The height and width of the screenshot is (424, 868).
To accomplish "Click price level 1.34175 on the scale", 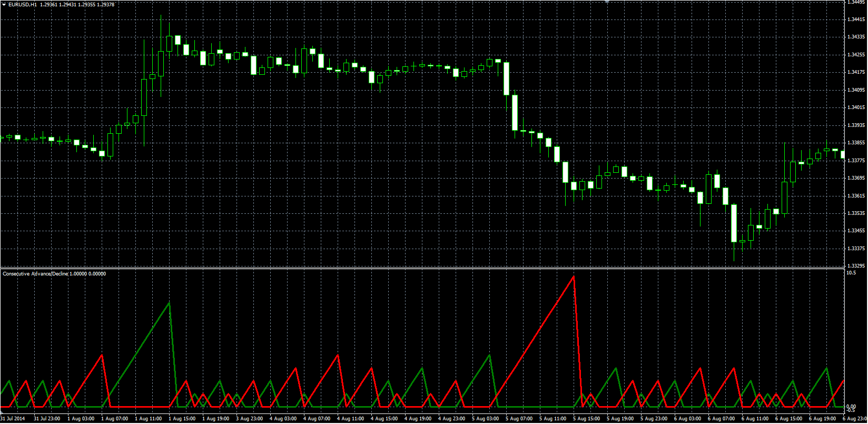I will tap(856, 72).
